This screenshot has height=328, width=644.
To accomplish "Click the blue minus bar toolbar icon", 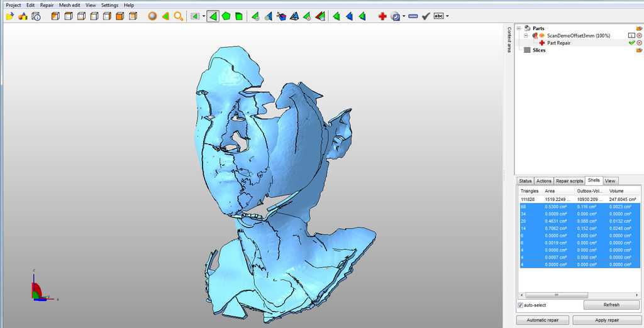I will point(413,16).
